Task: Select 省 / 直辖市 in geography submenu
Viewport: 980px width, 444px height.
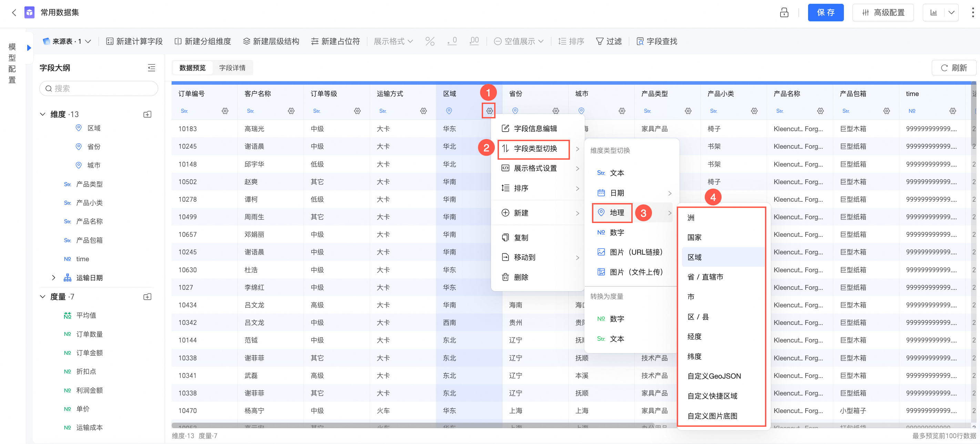Action: pos(705,277)
